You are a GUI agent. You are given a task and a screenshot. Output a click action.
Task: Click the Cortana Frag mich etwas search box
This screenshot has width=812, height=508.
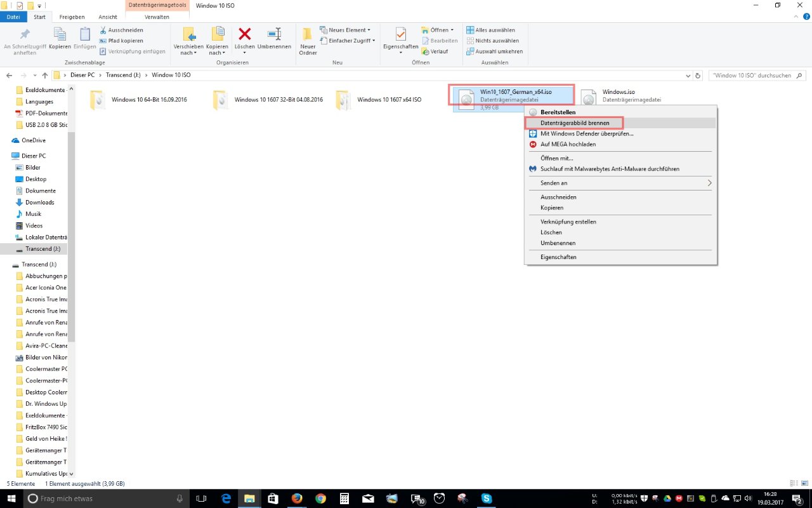[106, 498]
